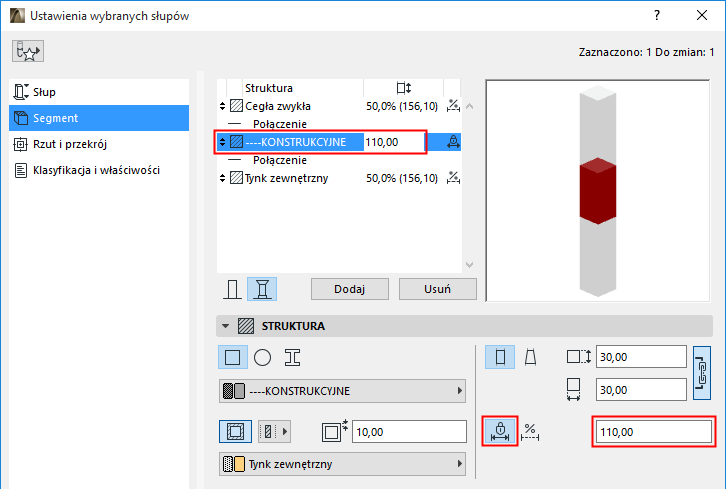This screenshot has width=726, height=489.
Task: Toggle proportional length icon of Tynk zewnętrzny
Action: pyautogui.click(x=453, y=178)
